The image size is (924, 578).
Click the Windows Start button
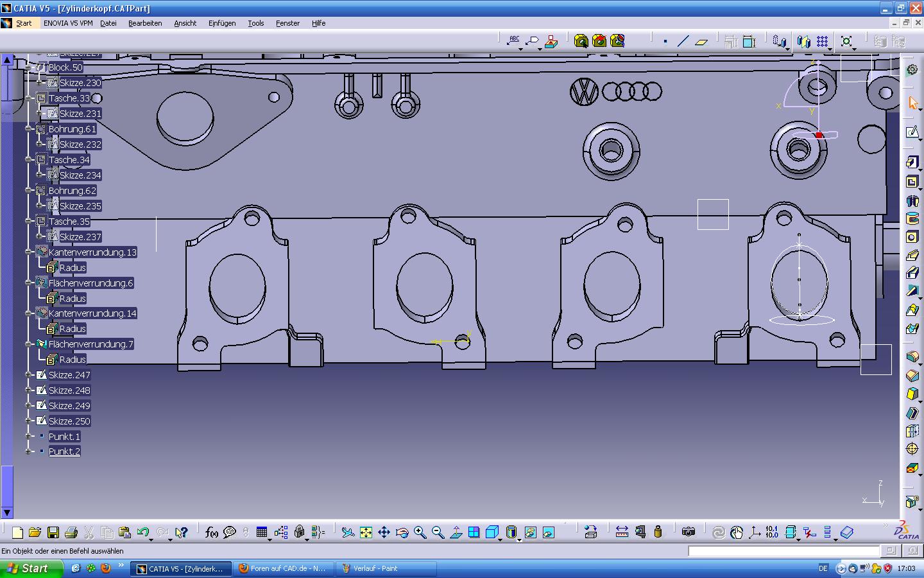[31, 568]
